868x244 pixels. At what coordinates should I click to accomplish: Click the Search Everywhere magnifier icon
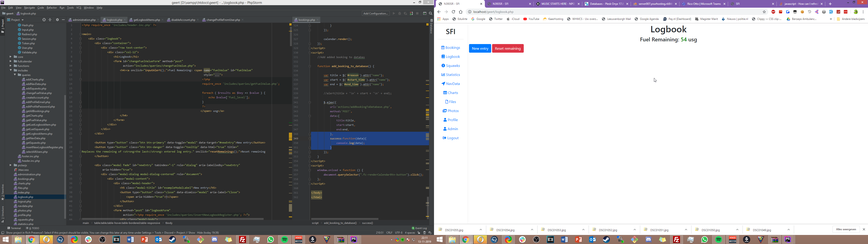[430, 14]
